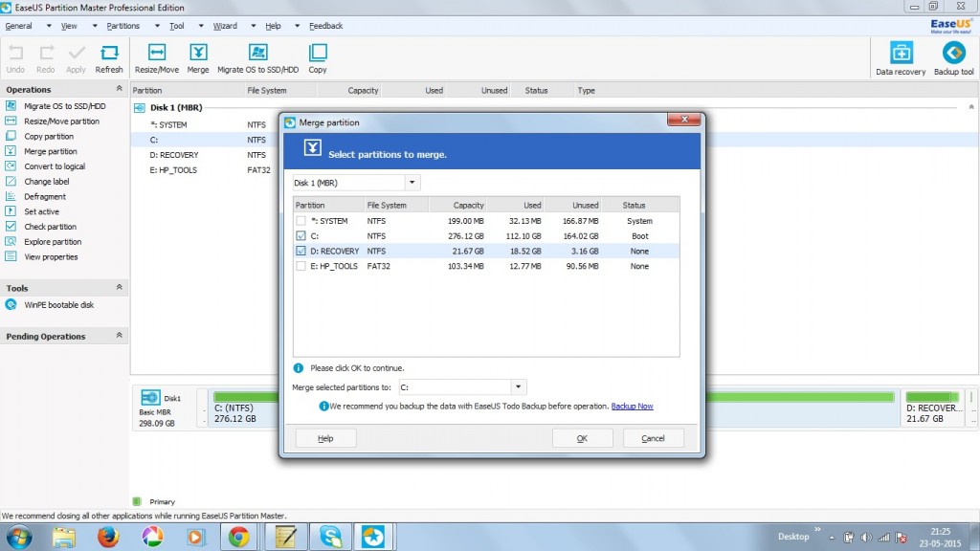Select Convert to logical operation
Viewport: 980px width, 551px height.
click(55, 166)
